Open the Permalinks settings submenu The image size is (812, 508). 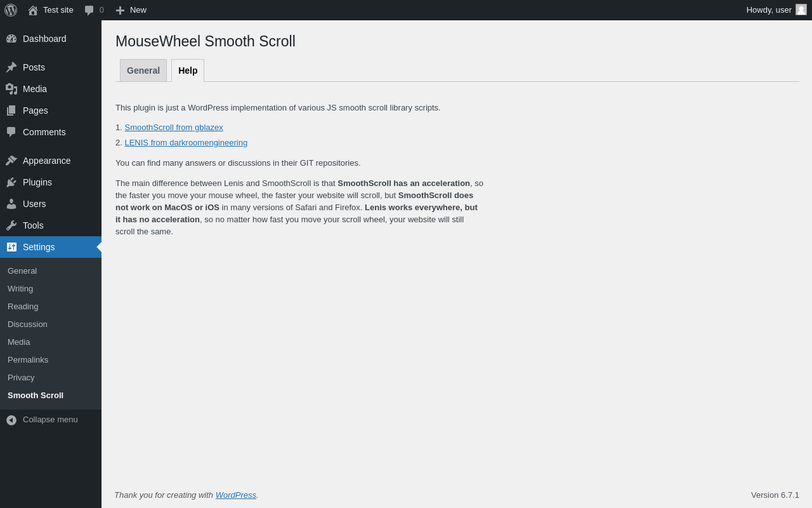28,360
